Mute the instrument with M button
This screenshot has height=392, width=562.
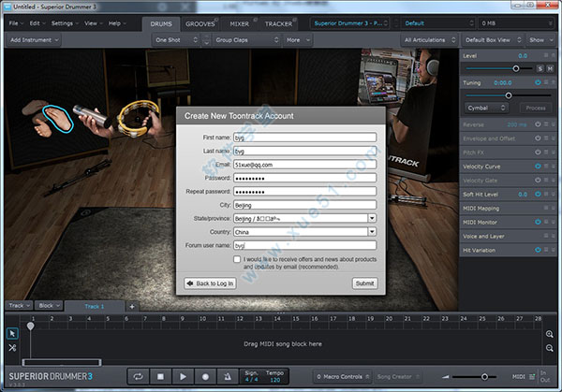550,68
